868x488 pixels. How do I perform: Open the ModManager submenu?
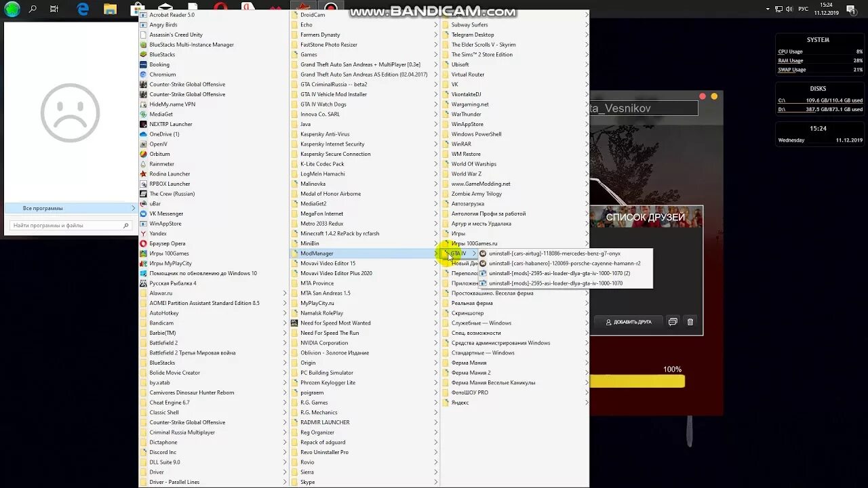364,253
